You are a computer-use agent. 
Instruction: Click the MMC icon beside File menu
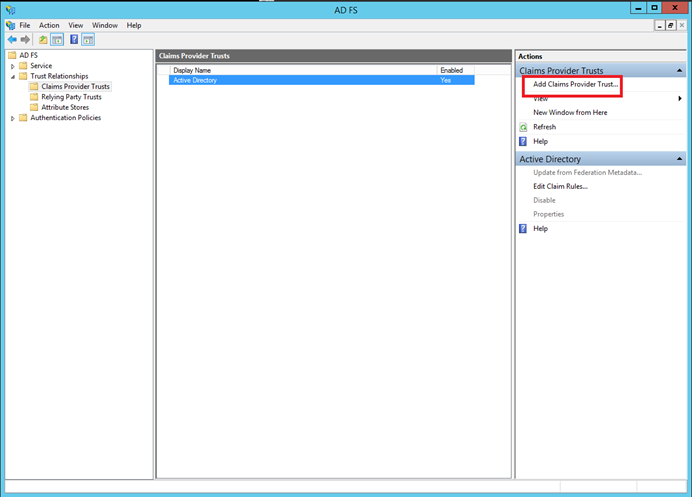[x=10, y=26]
